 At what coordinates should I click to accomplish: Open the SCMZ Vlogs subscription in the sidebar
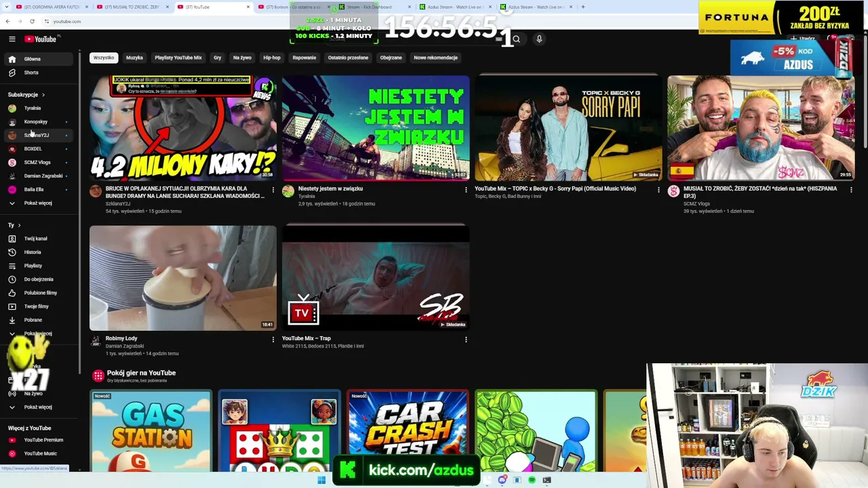[x=39, y=163]
